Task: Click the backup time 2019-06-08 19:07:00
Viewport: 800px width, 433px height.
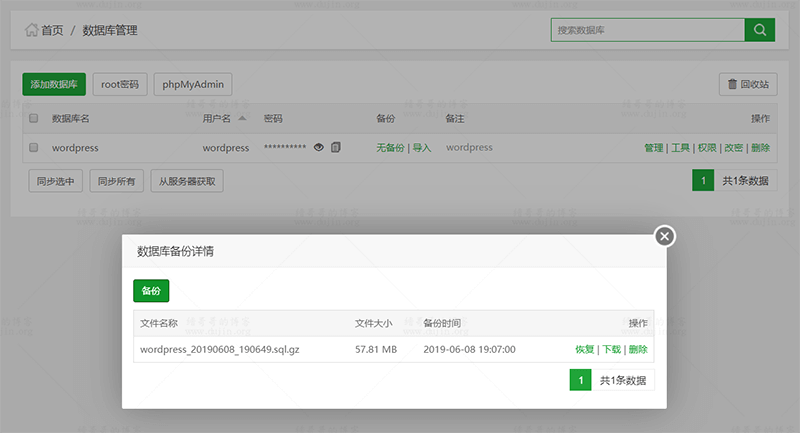Action: tap(469, 349)
